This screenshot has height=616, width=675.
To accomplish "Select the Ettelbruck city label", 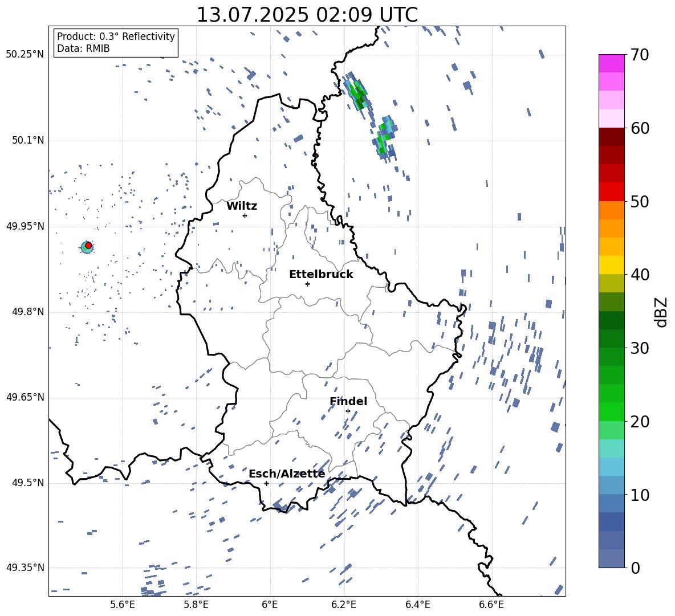I will tap(321, 275).
